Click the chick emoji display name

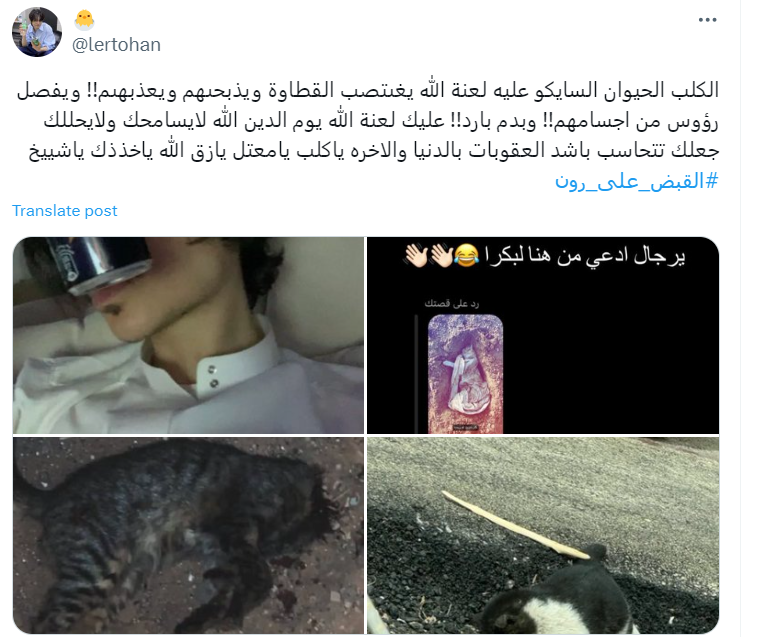pyautogui.click(x=85, y=20)
